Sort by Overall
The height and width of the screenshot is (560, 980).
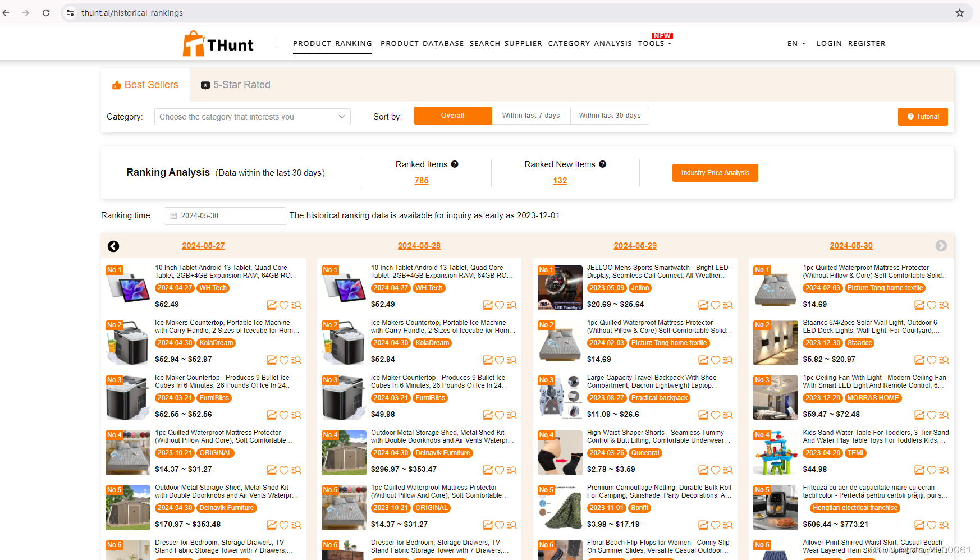pyautogui.click(x=453, y=116)
